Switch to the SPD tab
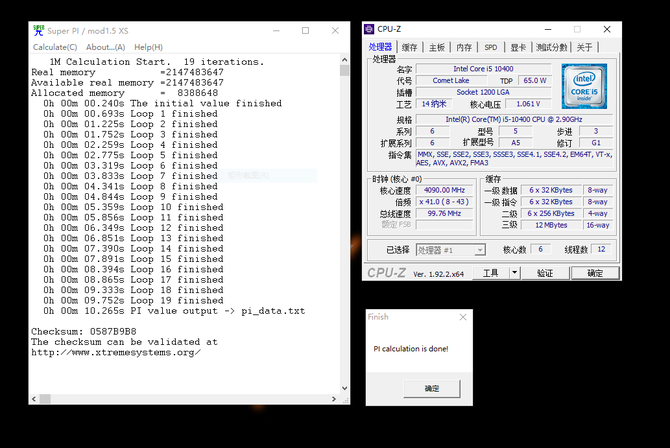670x448 pixels. pos(491,47)
